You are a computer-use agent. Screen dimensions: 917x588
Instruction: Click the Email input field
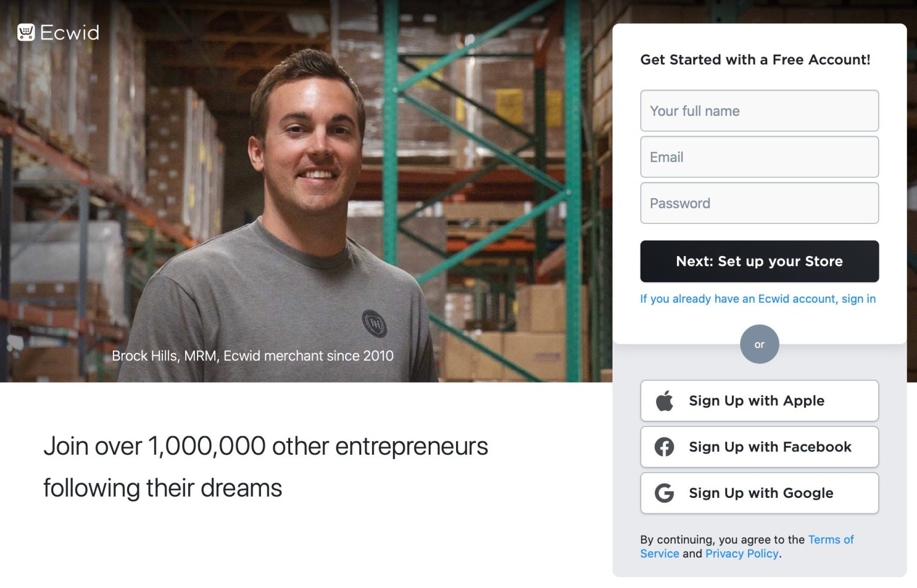[x=759, y=156]
